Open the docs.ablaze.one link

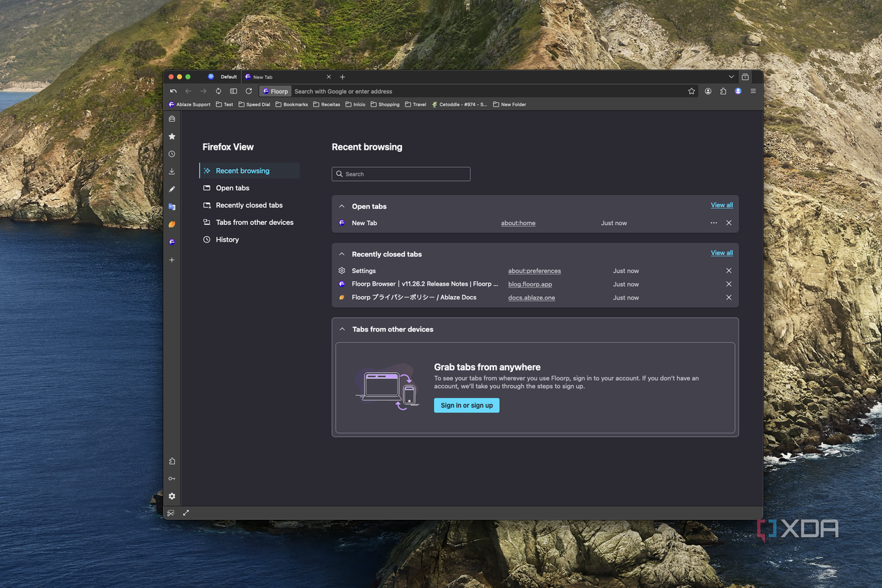click(532, 297)
